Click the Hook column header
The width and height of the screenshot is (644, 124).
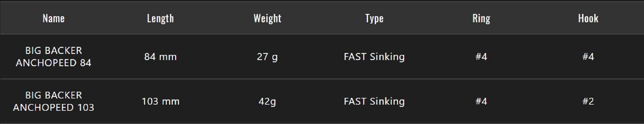588,18
